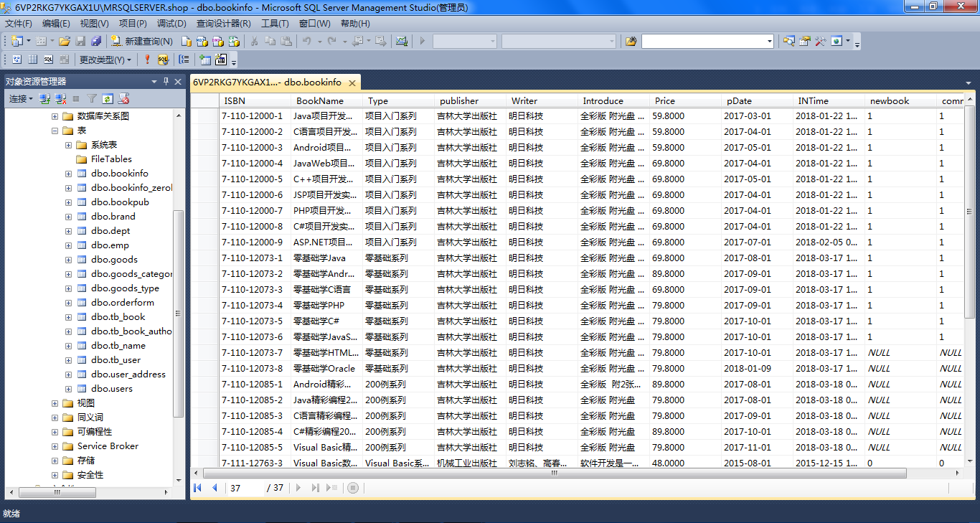
Task: Click the Analysis Services DMX query icon
Action: (217, 42)
